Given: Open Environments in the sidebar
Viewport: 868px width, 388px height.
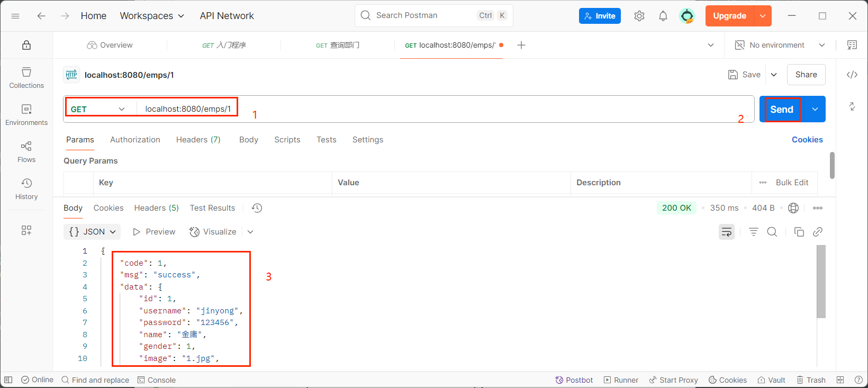Looking at the screenshot, I should click(x=26, y=115).
